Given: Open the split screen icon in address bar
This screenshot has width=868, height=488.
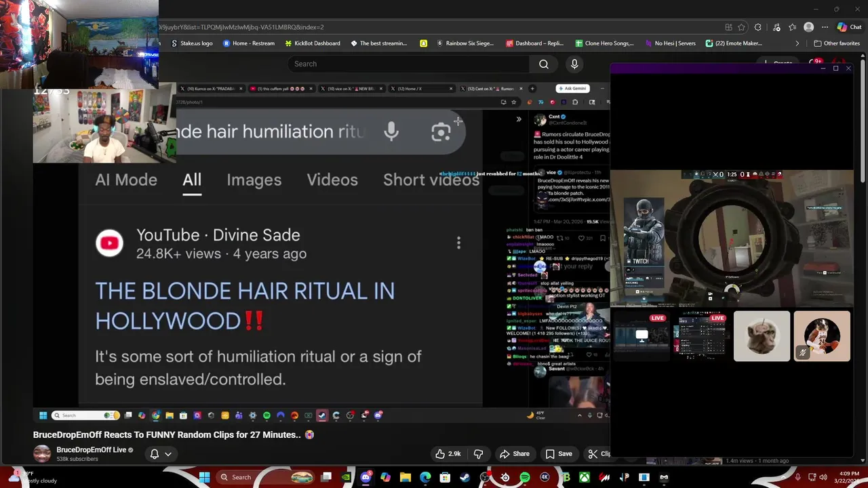Looking at the screenshot, I should 728,27.
